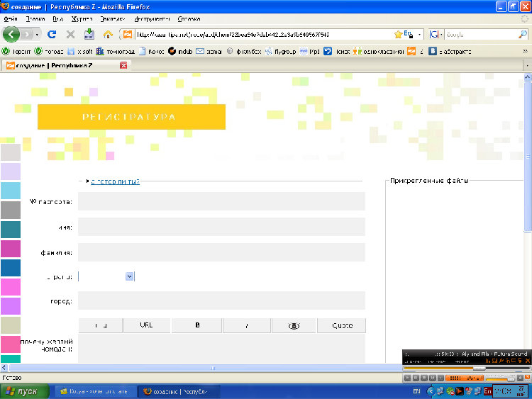Apply bold with the B button
Viewport: 532px width, 399px height.
(197, 325)
